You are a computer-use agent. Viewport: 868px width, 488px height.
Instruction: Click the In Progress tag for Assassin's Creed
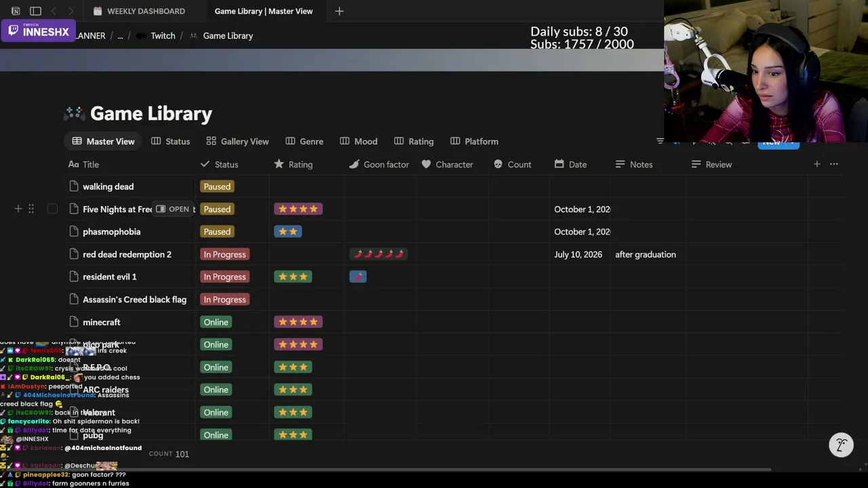pyautogui.click(x=224, y=300)
